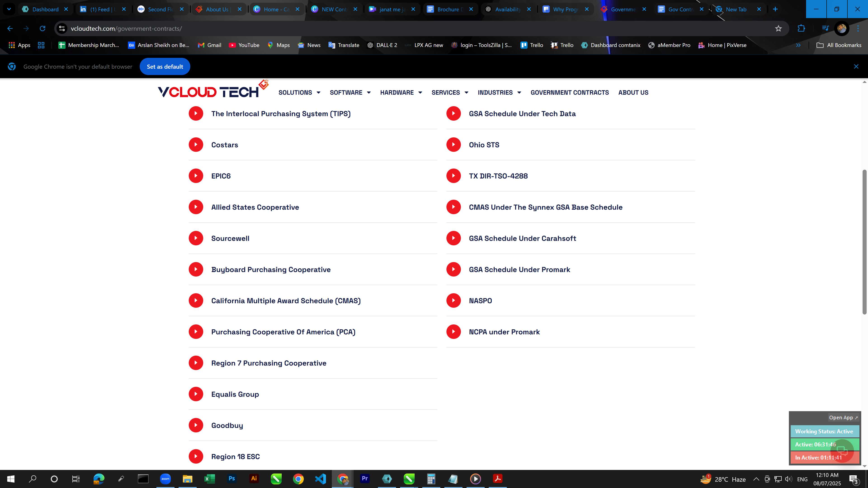Expand the NASPO row arrow icon
This screenshot has height=488, width=868.
(x=453, y=300)
